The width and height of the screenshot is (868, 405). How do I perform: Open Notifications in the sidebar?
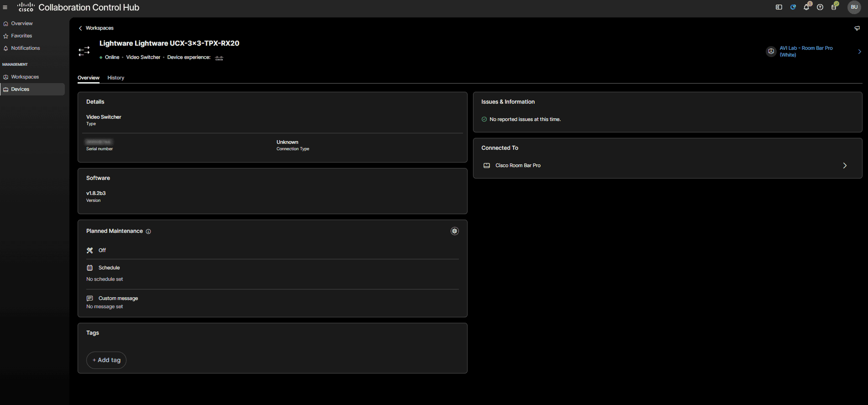(32, 48)
